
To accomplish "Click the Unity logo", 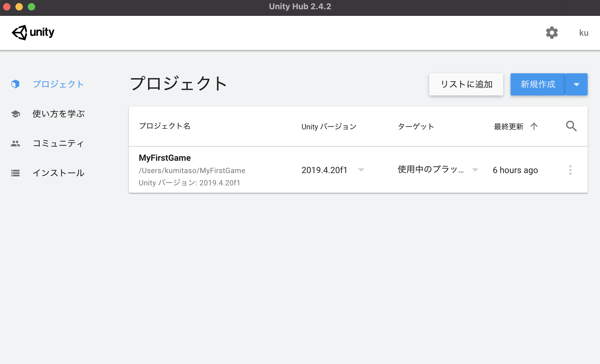I will coord(33,32).
